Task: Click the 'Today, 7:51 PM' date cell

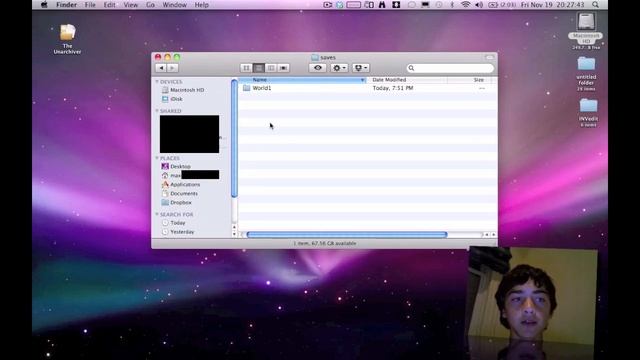Action: (x=393, y=88)
